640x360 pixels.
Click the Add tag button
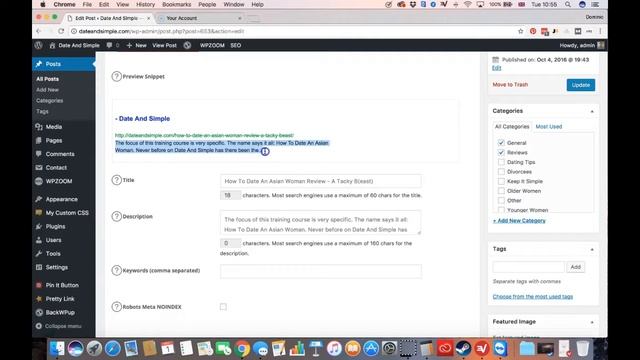click(576, 267)
